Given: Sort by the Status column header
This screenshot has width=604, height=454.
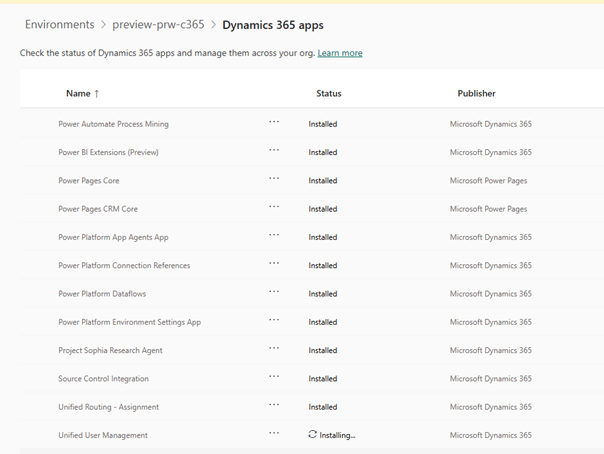Looking at the screenshot, I should 329,94.
